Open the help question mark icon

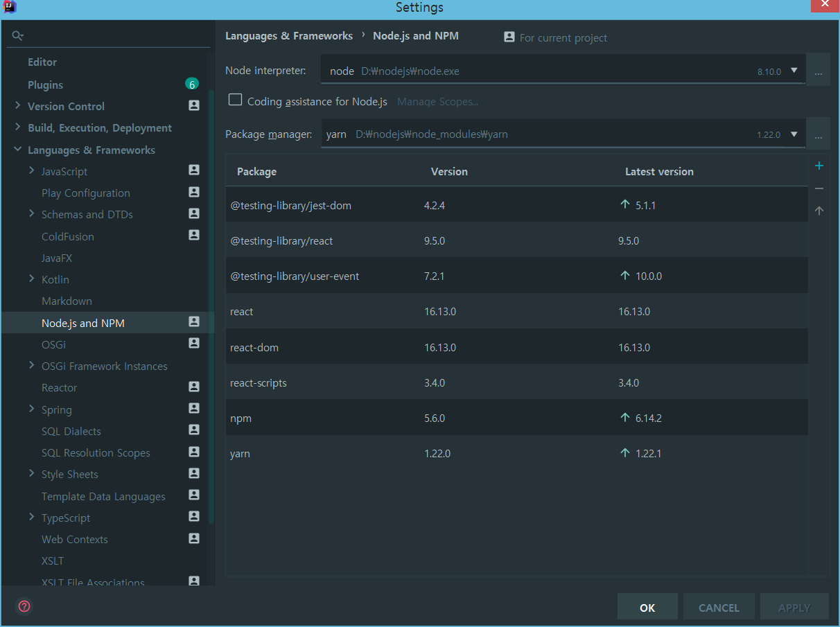click(25, 606)
